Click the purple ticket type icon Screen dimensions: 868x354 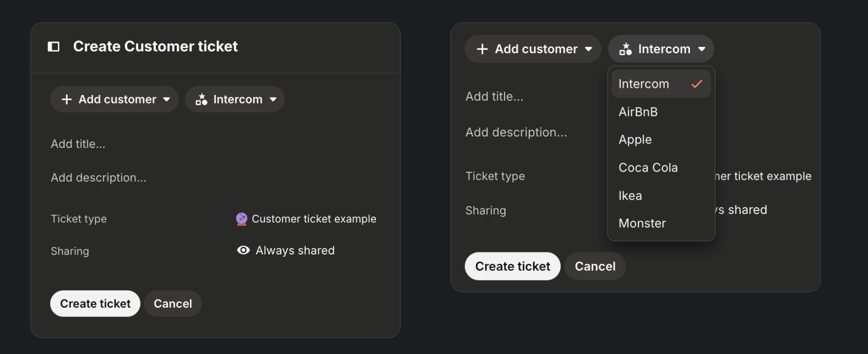[x=241, y=219]
